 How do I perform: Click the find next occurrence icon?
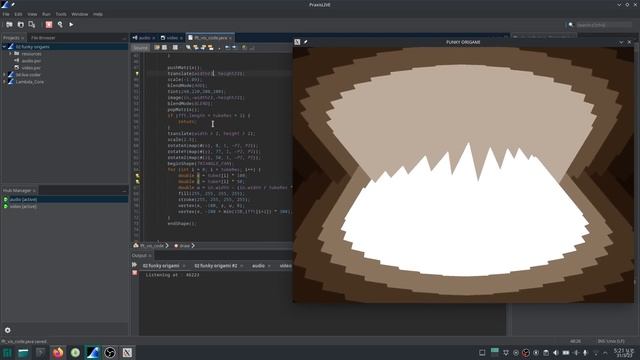tap(203, 48)
